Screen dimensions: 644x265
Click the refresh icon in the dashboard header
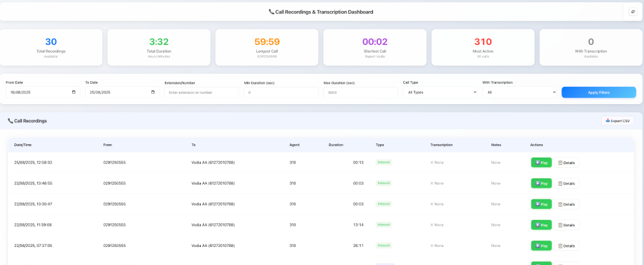point(632,12)
